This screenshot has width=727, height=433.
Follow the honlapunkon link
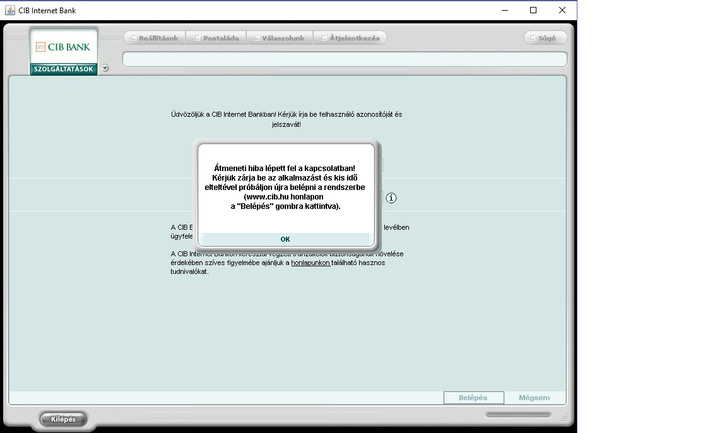pyautogui.click(x=310, y=263)
